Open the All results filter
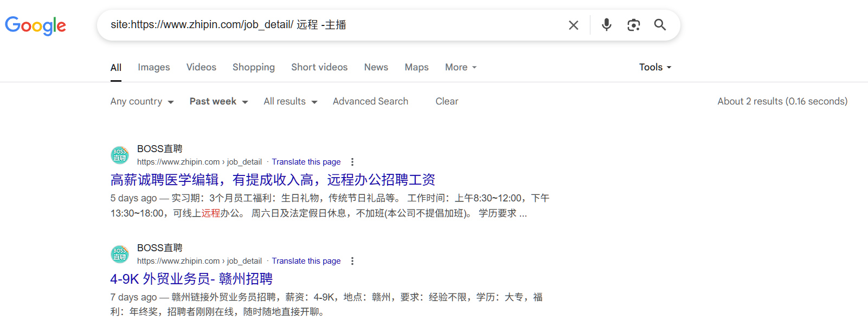Image resolution: width=868 pixels, height=333 pixels. 291,101
